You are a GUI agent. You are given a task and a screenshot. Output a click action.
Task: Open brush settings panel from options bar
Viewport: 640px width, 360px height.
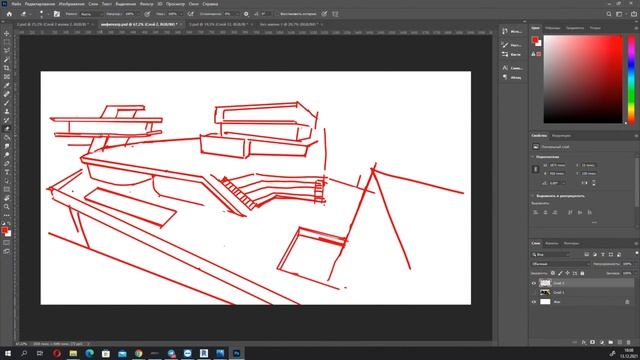coord(57,14)
